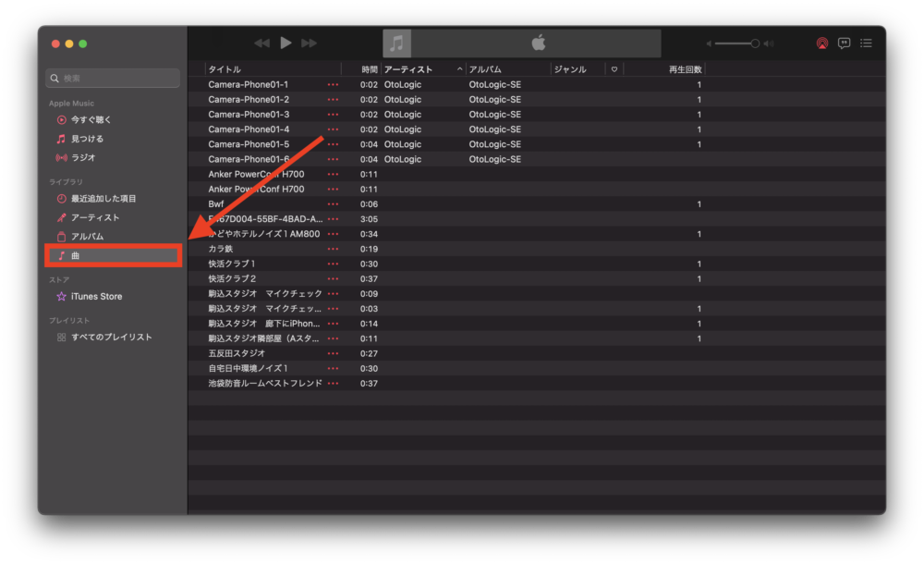The image size is (924, 565).
Task: Open more options for Camera-Phone01-4
Action: click(333, 129)
